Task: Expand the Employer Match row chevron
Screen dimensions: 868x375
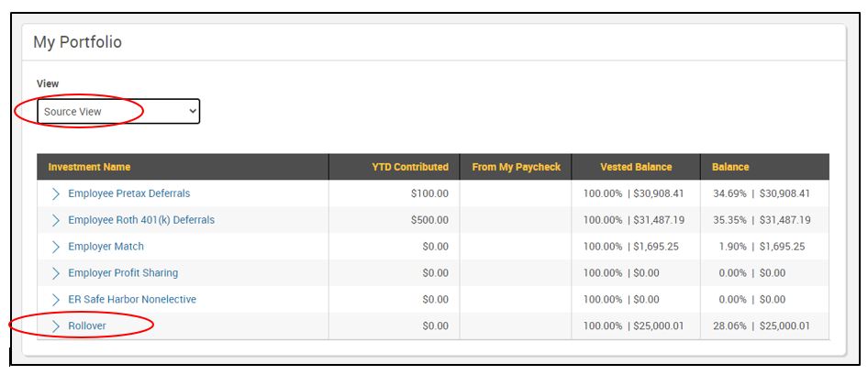Action: point(56,247)
